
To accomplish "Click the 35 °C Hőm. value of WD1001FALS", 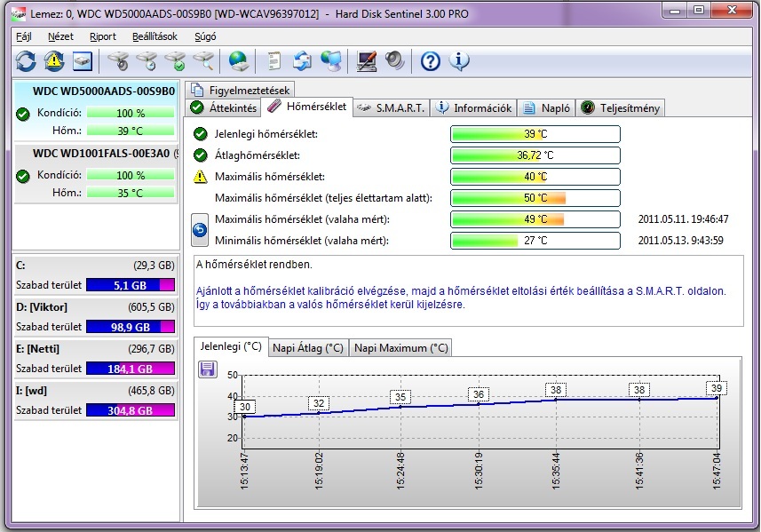I will pyautogui.click(x=131, y=194).
